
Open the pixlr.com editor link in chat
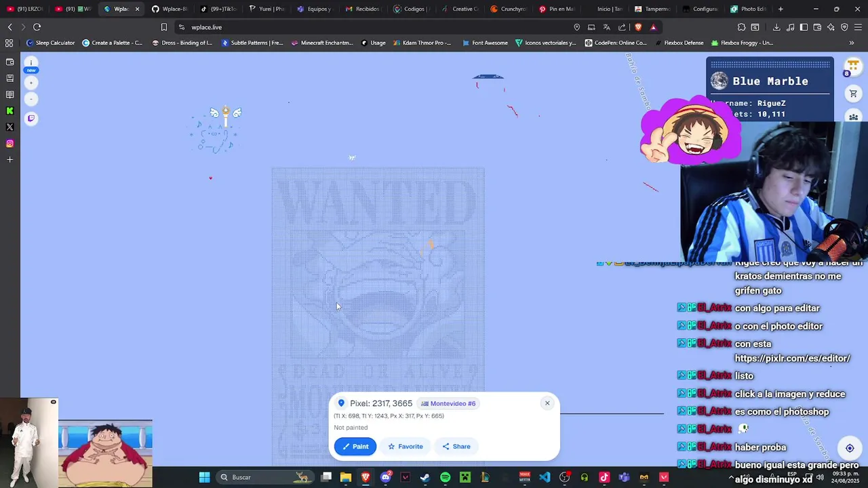[792, 359]
